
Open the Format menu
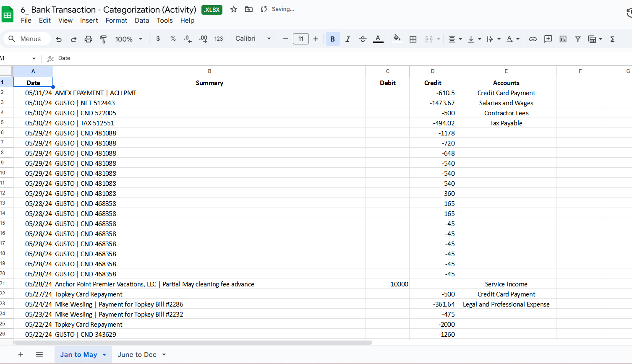point(116,20)
